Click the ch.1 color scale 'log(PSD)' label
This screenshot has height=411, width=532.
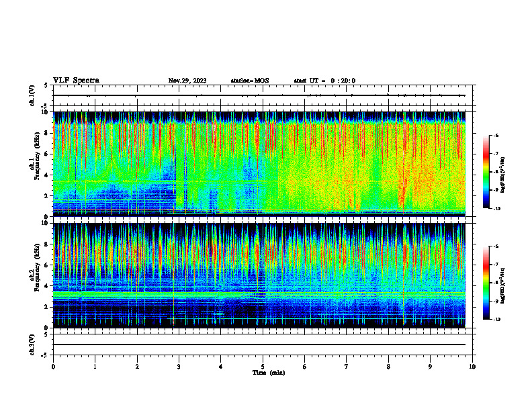[x=503, y=175]
